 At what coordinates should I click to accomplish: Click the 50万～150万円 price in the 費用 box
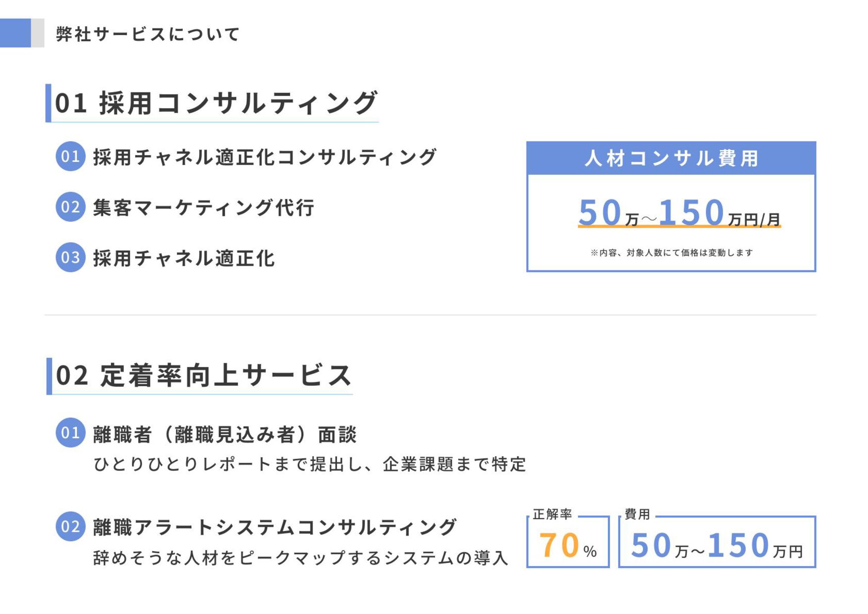click(x=716, y=546)
